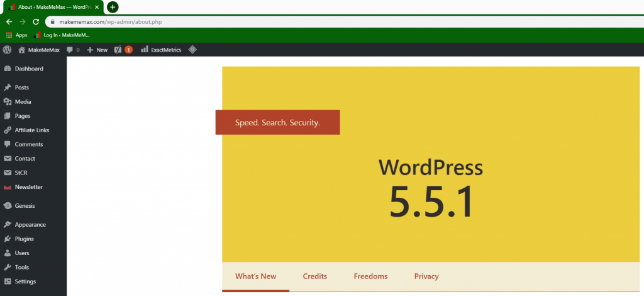Click the Plugins plug icon

pyautogui.click(x=8, y=239)
